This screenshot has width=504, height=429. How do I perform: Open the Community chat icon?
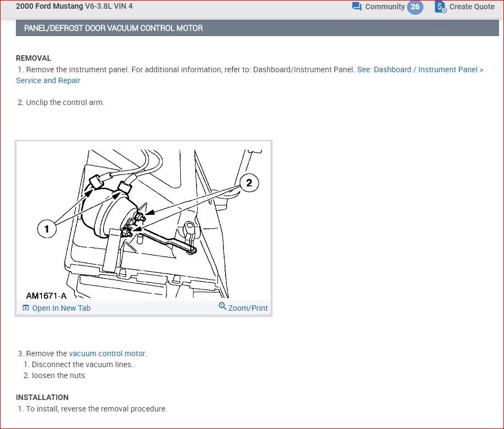coord(357,7)
